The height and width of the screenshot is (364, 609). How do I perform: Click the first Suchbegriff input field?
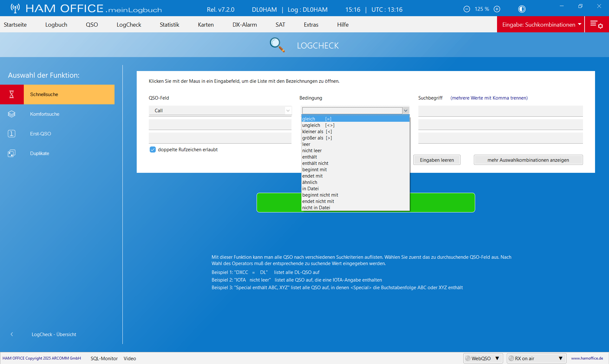coord(501,111)
